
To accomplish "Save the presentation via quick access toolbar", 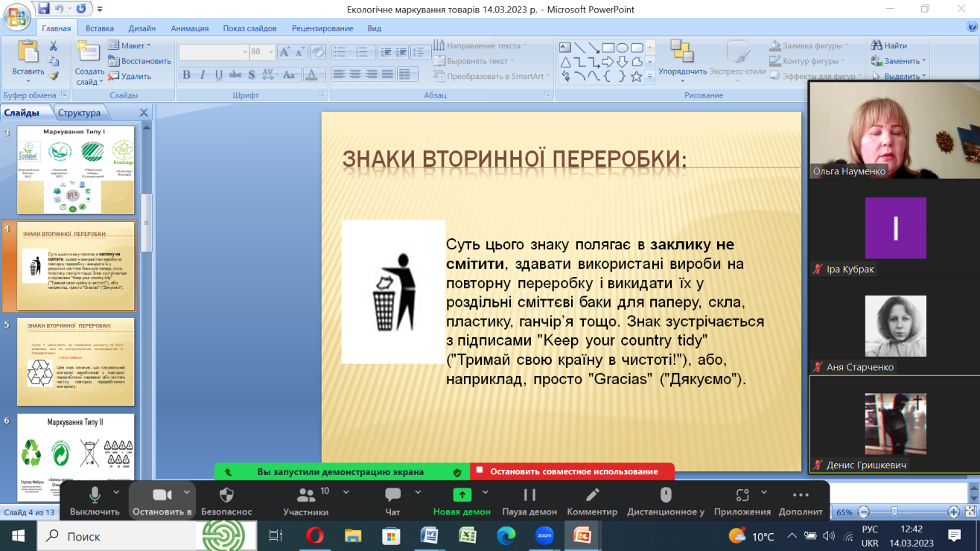I will 43,9.
